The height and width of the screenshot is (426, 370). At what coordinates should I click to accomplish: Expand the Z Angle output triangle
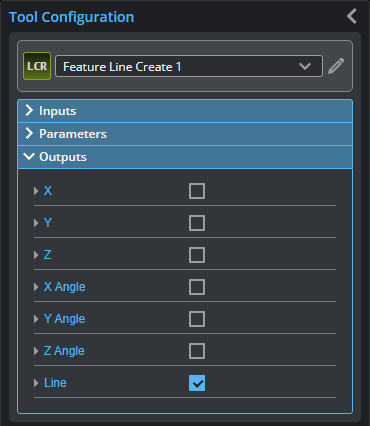click(36, 351)
